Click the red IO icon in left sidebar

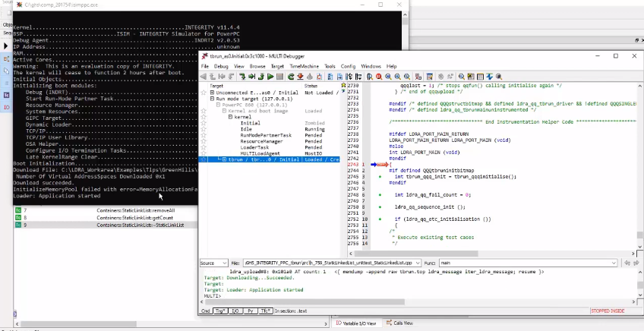[6, 107]
